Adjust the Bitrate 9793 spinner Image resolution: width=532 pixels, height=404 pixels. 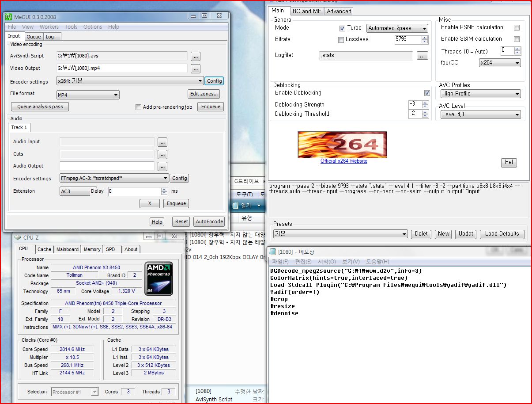(425, 40)
